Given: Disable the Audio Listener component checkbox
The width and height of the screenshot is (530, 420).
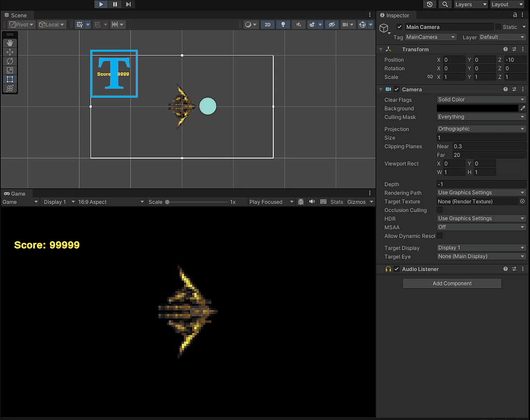Looking at the screenshot, I should pos(397,269).
